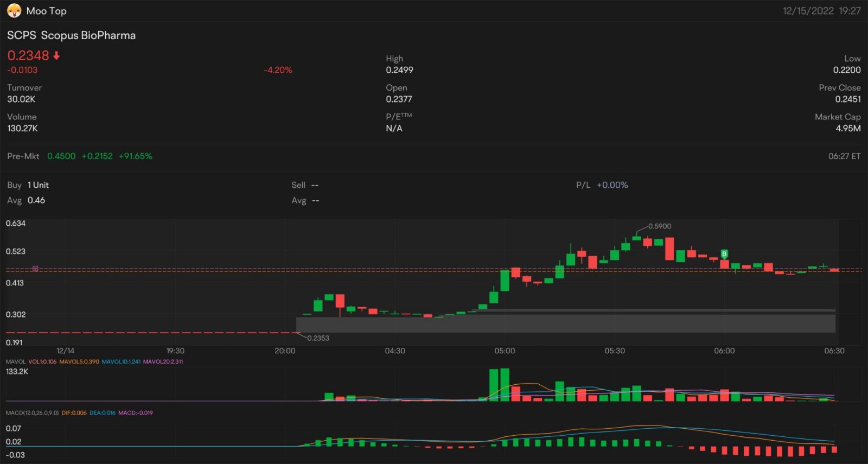This screenshot has height=464, width=868.
Task: Click the P/E TTM N/A value
Action: click(394, 129)
